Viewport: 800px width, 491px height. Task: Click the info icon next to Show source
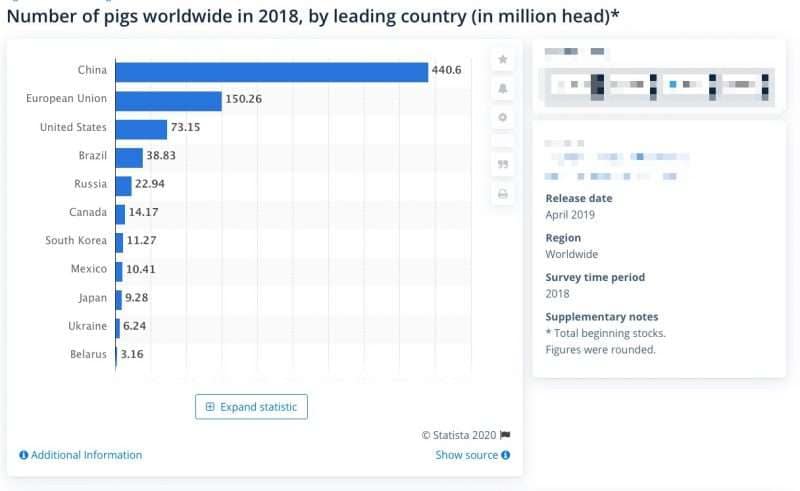[506, 455]
